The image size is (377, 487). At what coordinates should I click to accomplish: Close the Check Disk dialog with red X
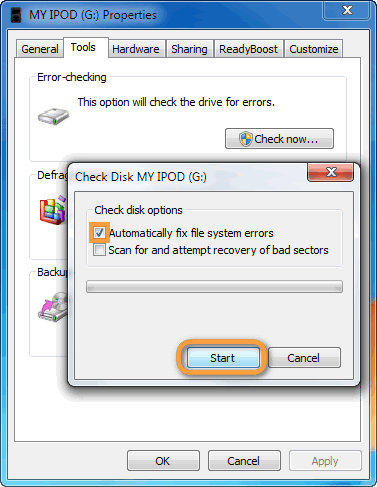(x=330, y=172)
